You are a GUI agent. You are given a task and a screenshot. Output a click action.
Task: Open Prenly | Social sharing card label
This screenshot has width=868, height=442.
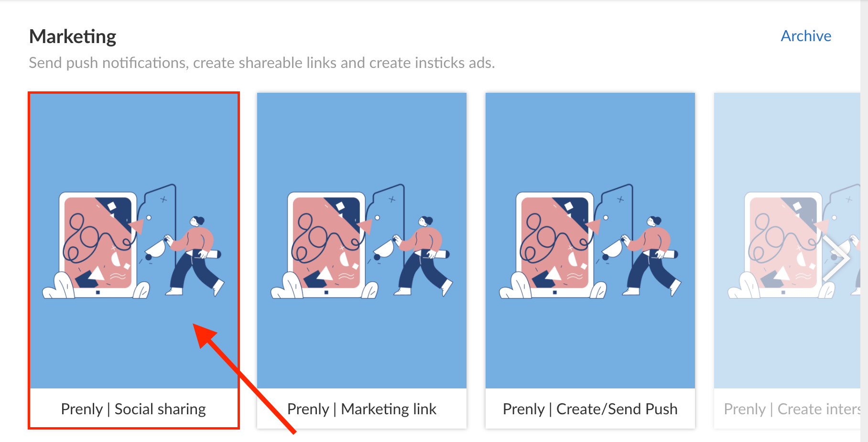click(133, 409)
